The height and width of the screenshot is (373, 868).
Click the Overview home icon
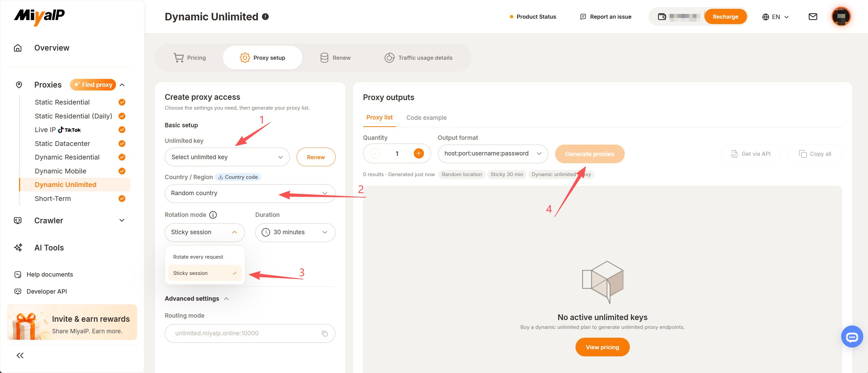coord(18,48)
